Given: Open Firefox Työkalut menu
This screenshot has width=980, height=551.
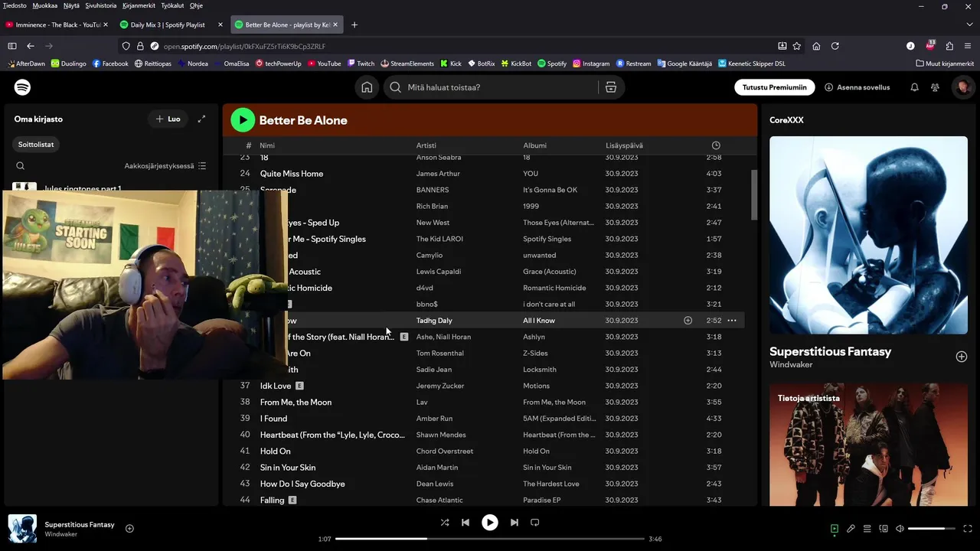Looking at the screenshot, I should point(172,5).
